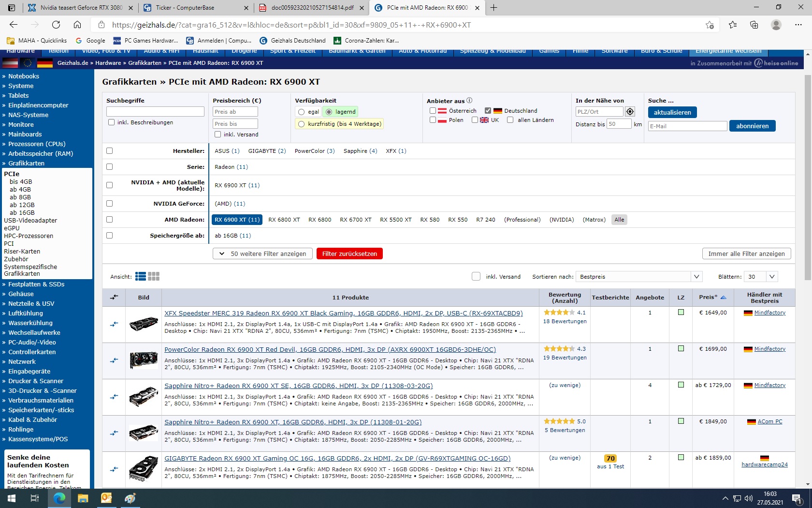Click Immer alle Filter anzeigen
The image size is (812, 508).
tap(746, 254)
